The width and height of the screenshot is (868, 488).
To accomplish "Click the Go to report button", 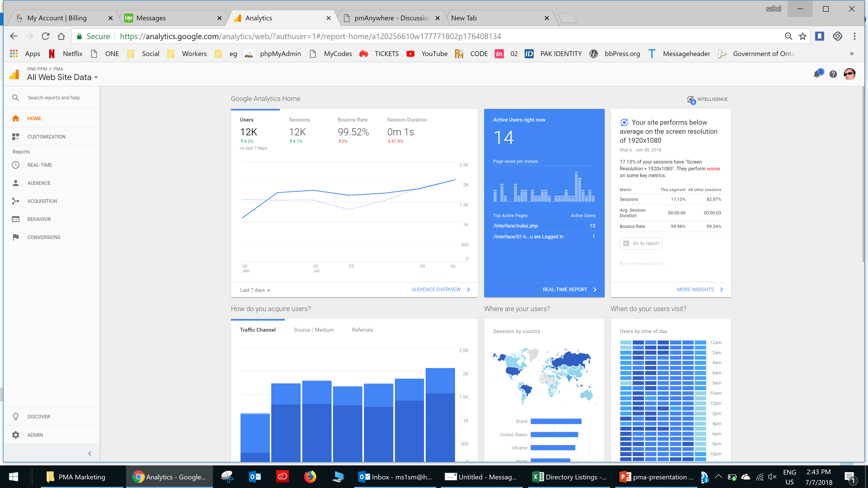I will (x=641, y=244).
